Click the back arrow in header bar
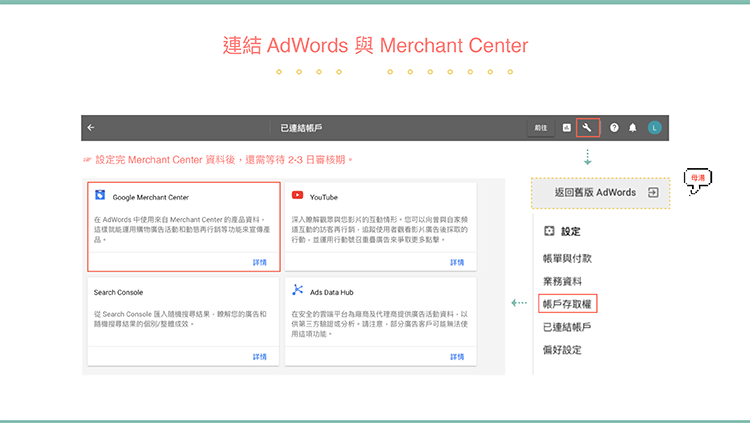Image resolution: width=750 pixels, height=423 pixels. (x=91, y=128)
